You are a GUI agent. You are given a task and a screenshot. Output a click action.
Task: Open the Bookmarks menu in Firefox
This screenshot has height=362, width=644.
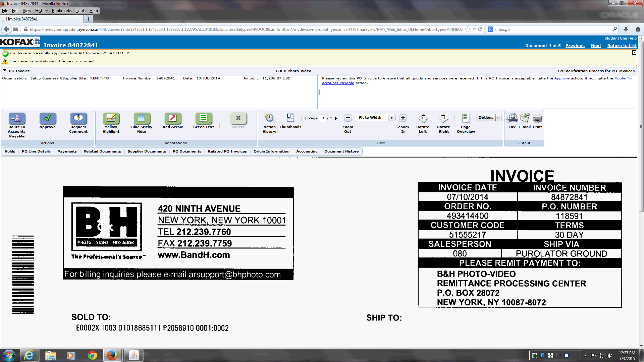[x=62, y=11]
